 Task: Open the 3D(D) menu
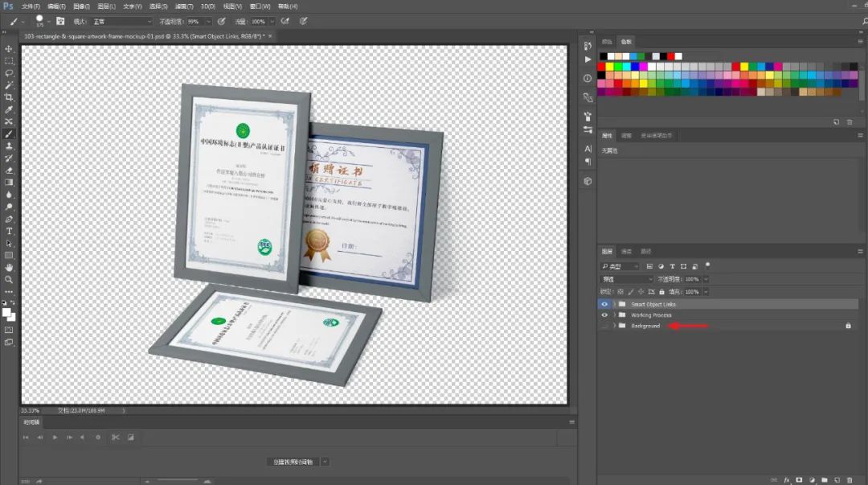click(208, 6)
